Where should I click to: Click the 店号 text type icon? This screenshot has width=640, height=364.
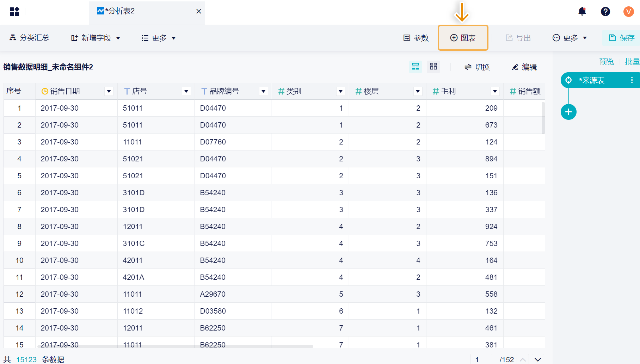coord(127,91)
